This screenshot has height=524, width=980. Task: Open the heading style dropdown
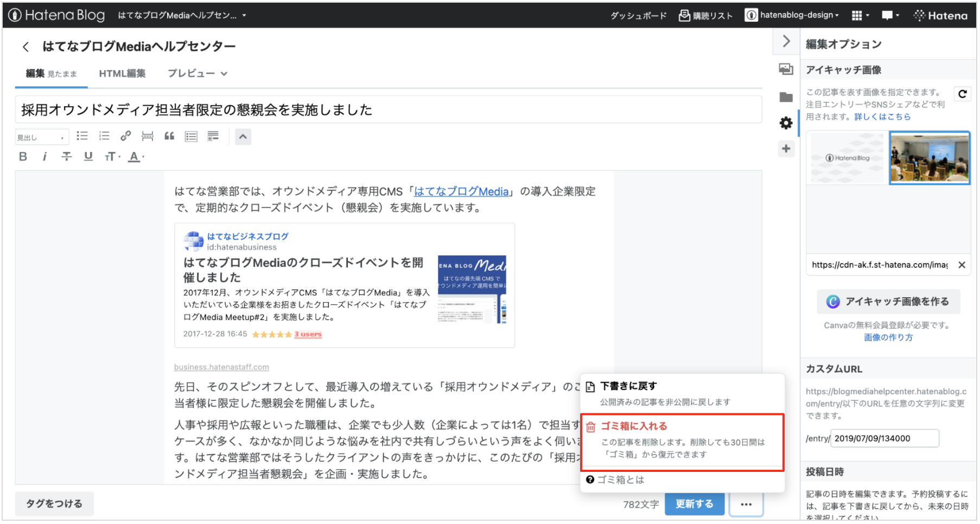(42, 137)
